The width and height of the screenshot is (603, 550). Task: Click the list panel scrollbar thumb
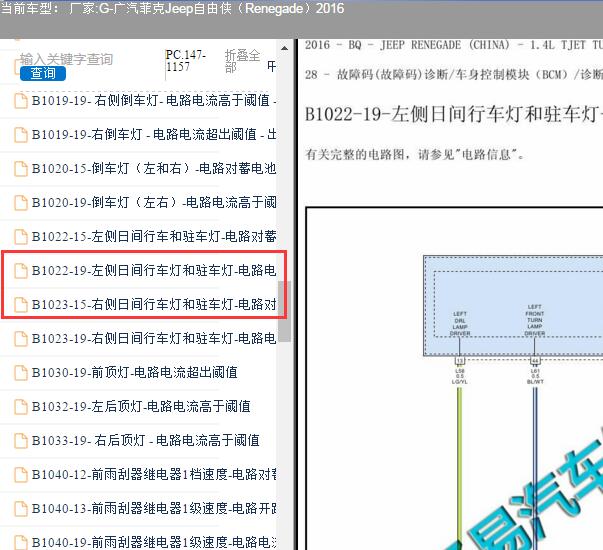click(x=284, y=311)
